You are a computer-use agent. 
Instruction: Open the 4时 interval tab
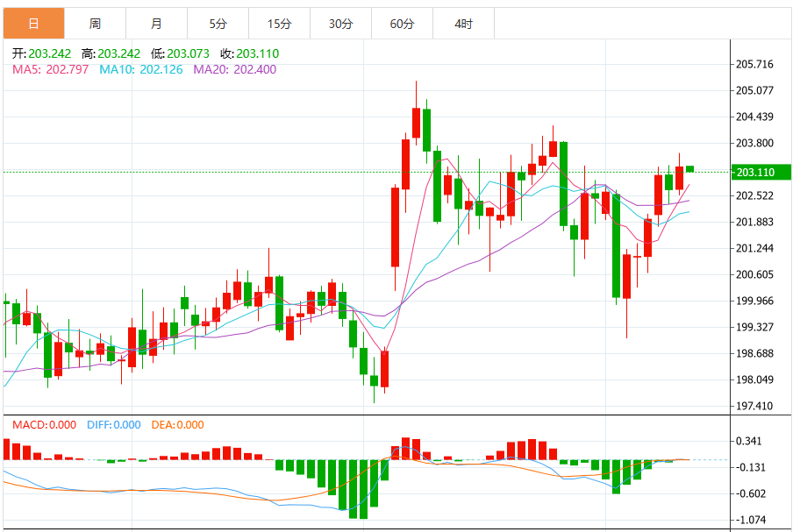(x=464, y=24)
